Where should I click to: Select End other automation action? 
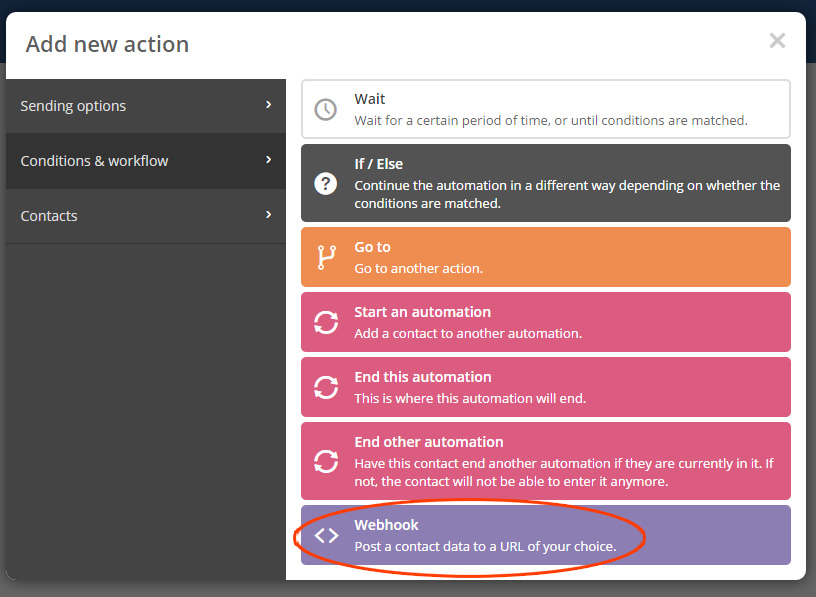click(545, 461)
